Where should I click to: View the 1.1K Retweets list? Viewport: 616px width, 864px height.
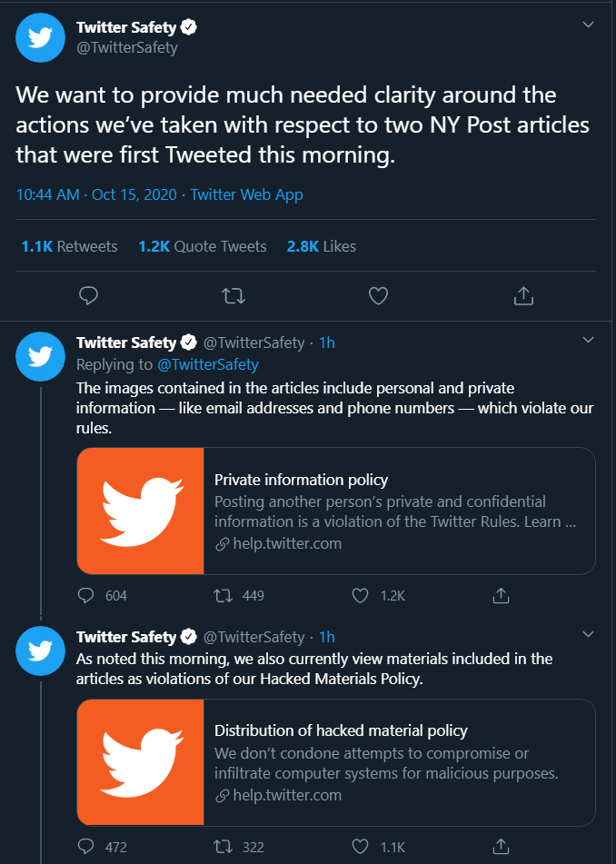(69, 246)
